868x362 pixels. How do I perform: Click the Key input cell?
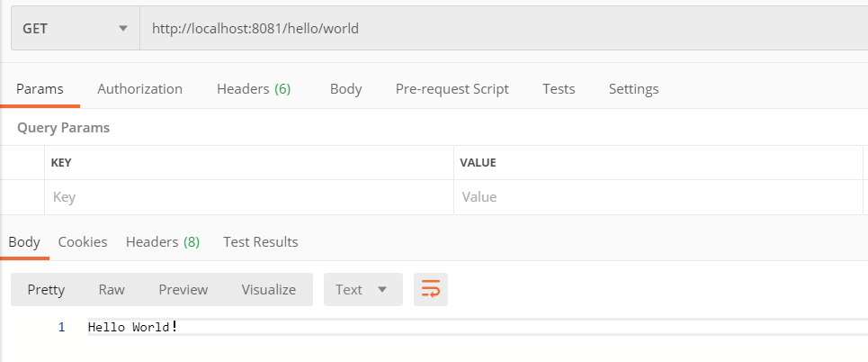tap(249, 197)
